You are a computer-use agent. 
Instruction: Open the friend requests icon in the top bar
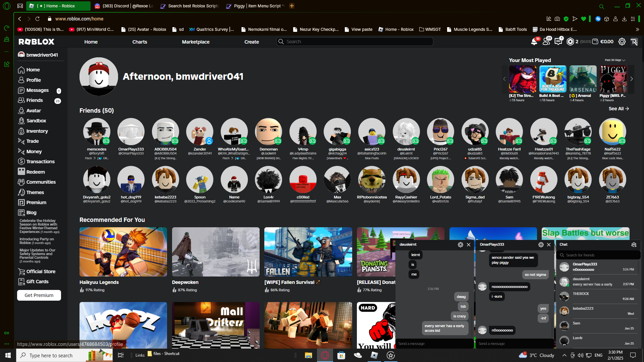[546, 42]
